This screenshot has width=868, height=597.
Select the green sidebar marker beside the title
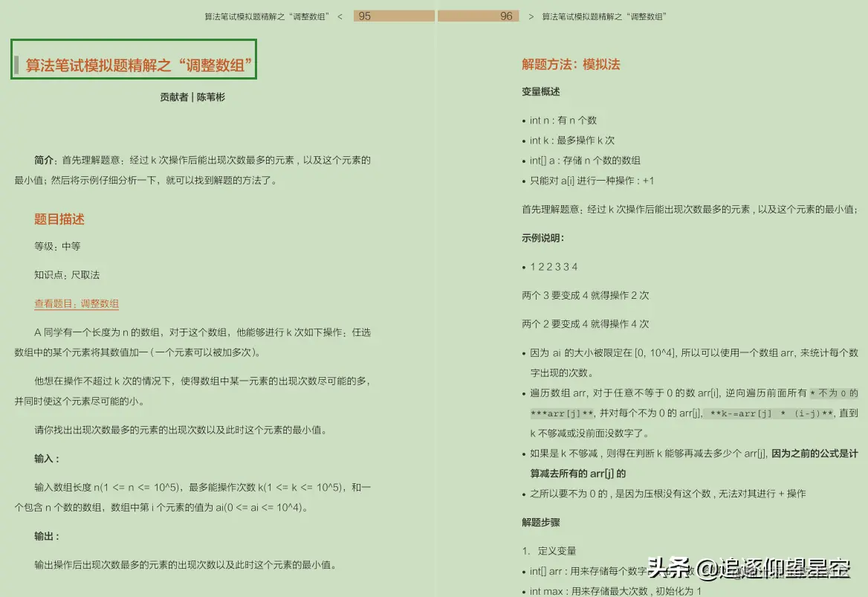[16, 62]
